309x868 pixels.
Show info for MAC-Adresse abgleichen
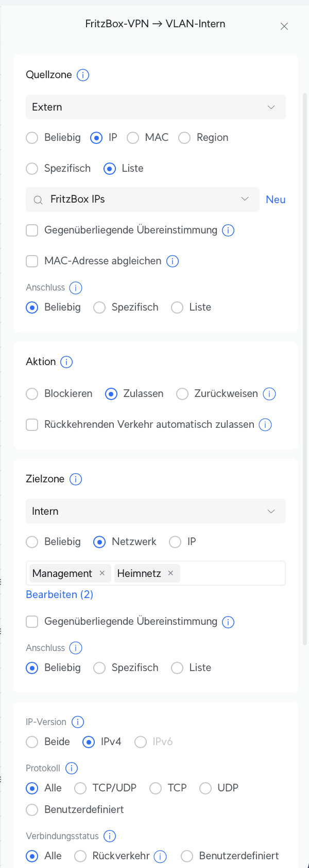(173, 261)
